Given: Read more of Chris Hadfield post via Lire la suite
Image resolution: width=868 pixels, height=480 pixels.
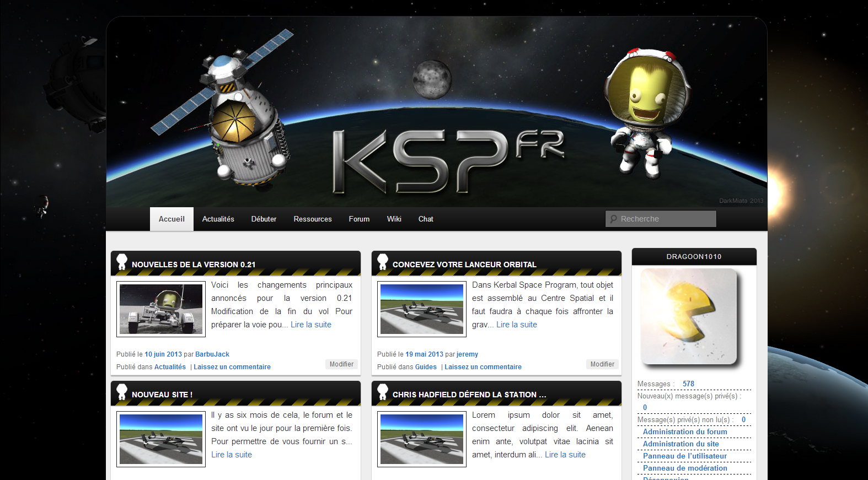Looking at the screenshot, I should tap(565, 455).
